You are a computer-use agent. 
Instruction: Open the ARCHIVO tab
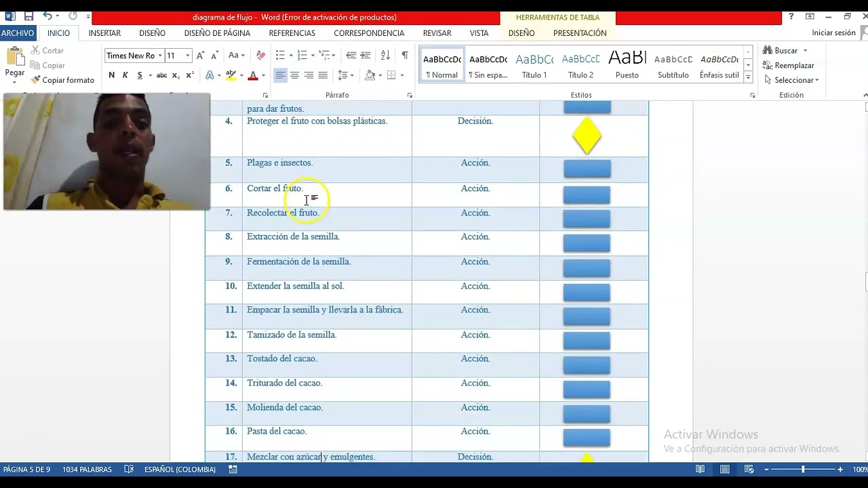[x=18, y=33]
